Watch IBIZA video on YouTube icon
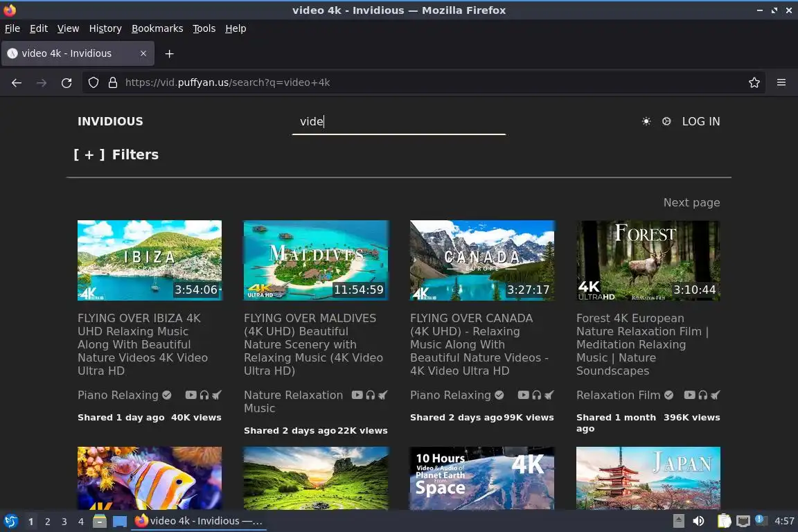 [x=191, y=395]
